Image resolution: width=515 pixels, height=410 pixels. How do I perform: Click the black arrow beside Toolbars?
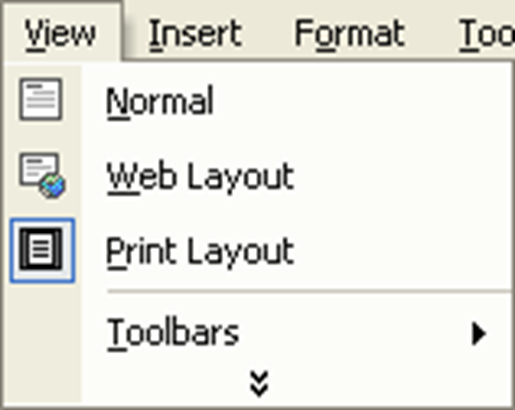tap(479, 334)
